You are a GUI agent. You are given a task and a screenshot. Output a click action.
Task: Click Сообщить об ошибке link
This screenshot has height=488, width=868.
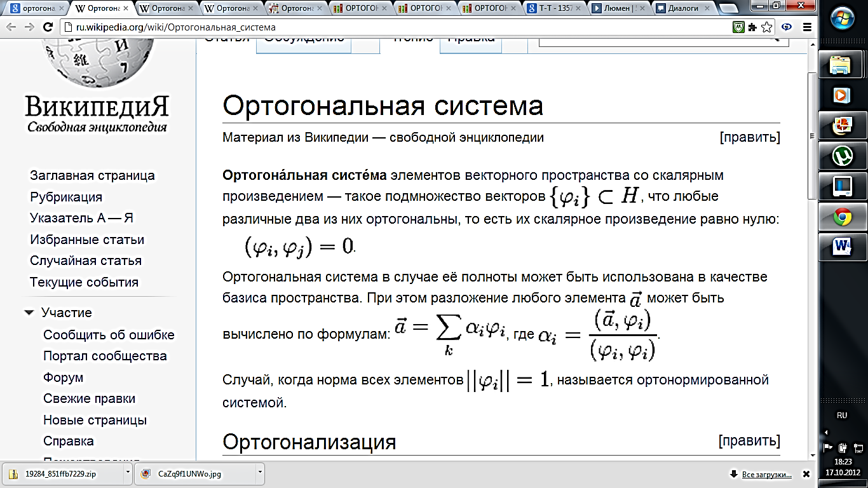pyautogui.click(x=109, y=335)
